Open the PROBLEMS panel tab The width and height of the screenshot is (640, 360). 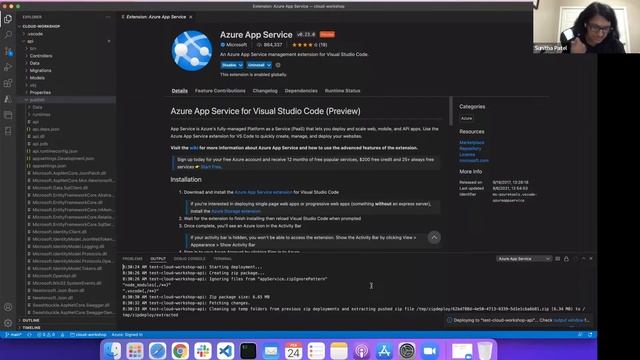[x=133, y=259]
